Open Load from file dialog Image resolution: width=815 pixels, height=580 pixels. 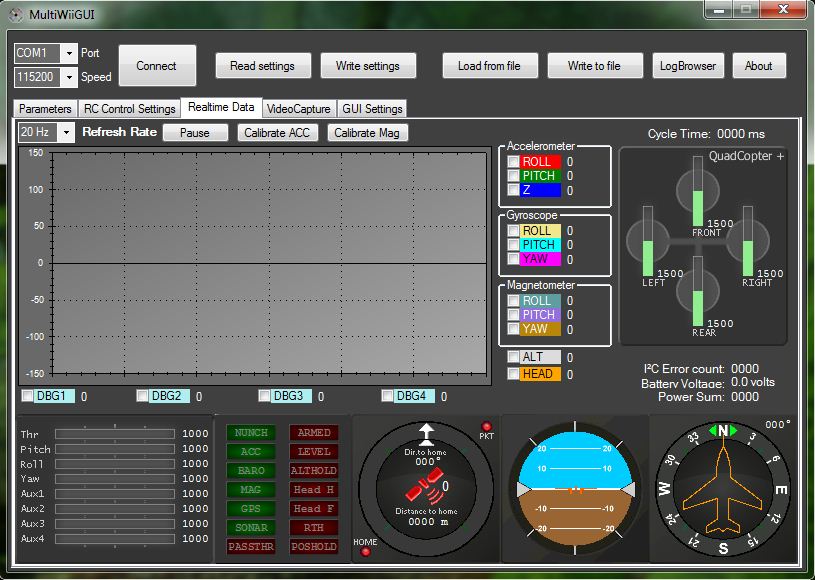(x=490, y=65)
